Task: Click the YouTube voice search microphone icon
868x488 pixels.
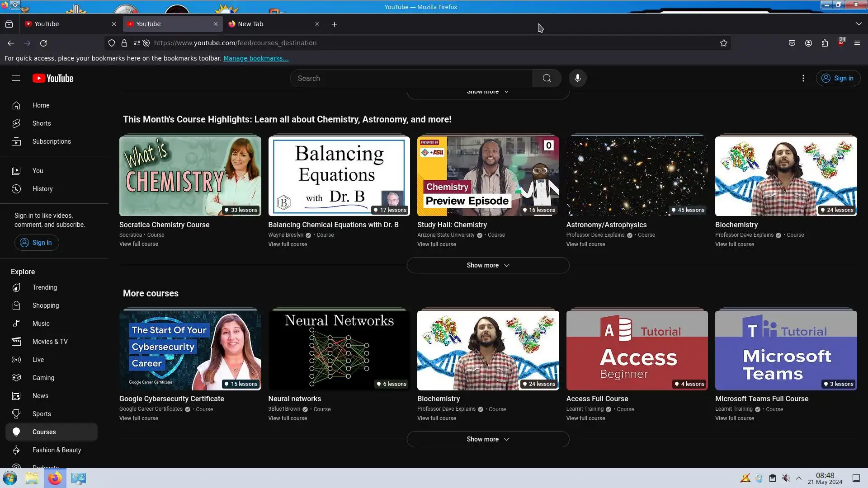Action: [577, 78]
